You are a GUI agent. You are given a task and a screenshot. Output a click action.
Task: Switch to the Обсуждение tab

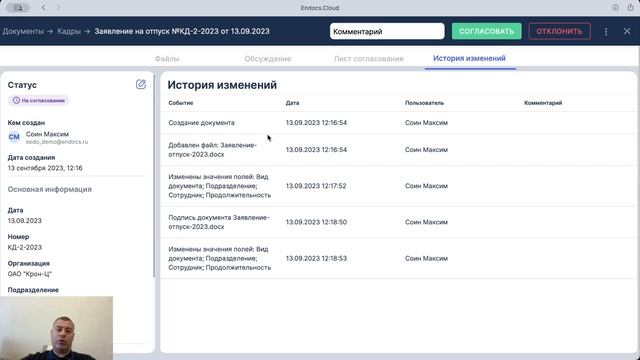pos(268,59)
